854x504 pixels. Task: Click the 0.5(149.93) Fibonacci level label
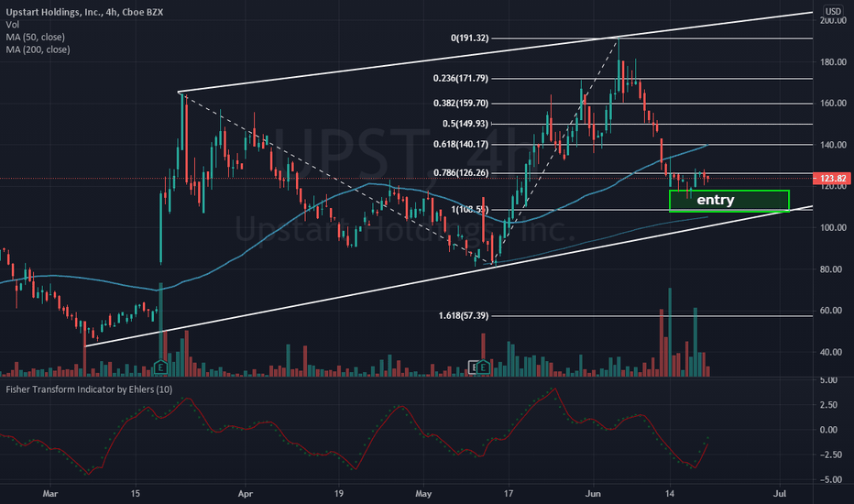pos(465,124)
